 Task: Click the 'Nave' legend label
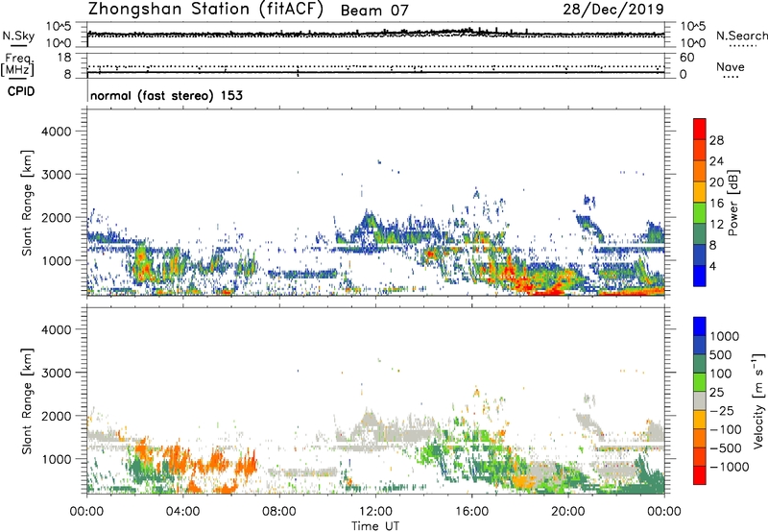[x=731, y=66]
